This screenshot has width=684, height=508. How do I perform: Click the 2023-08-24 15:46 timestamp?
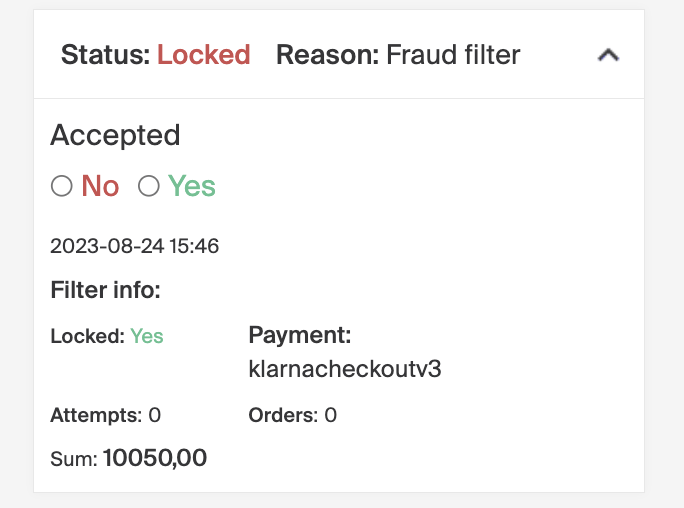[x=135, y=245]
